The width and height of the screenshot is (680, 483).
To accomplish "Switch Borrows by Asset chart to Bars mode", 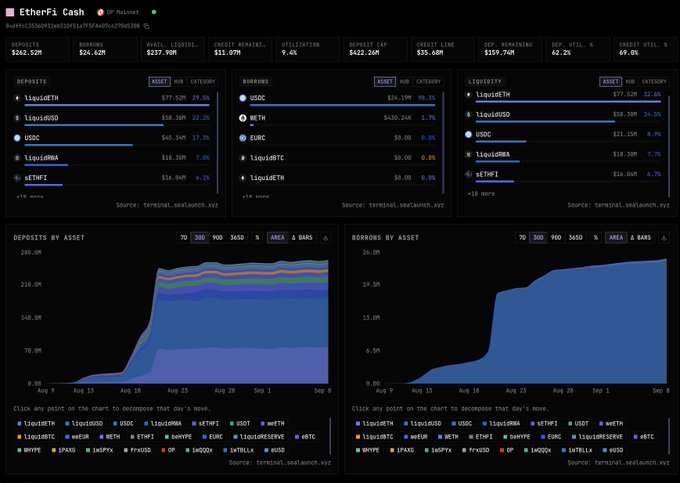I will tap(641, 238).
